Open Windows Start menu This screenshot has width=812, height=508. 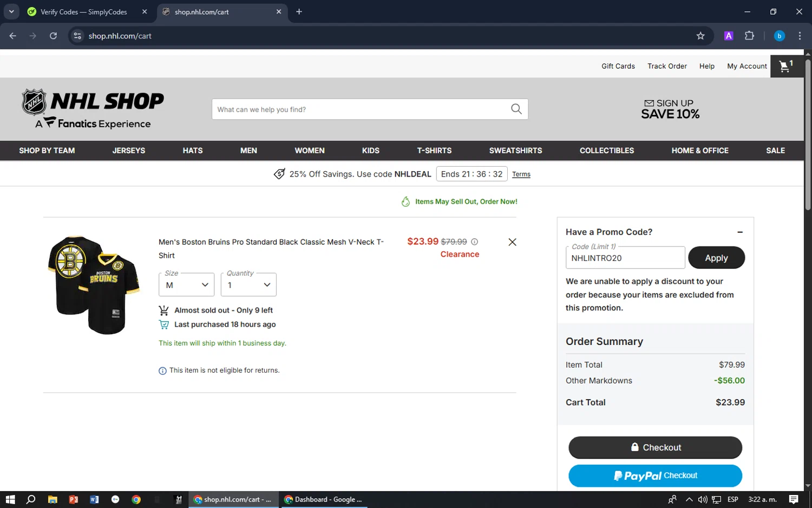[x=10, y=499]
